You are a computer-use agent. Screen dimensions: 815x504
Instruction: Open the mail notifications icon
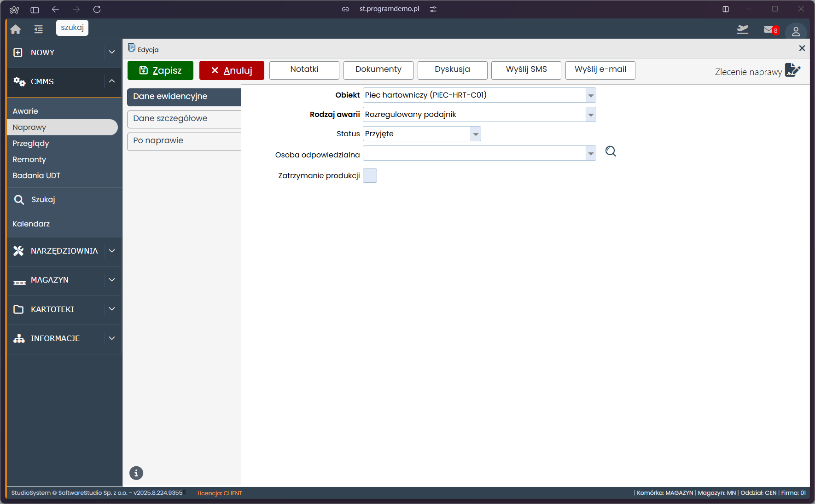769,30
